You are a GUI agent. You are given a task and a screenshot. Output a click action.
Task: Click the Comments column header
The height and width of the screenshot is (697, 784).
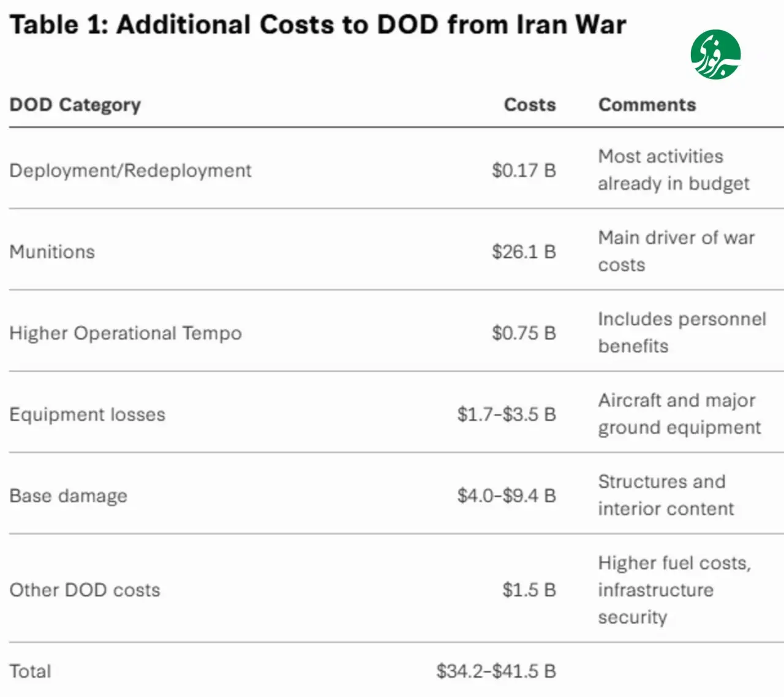(x=647, y=105)
